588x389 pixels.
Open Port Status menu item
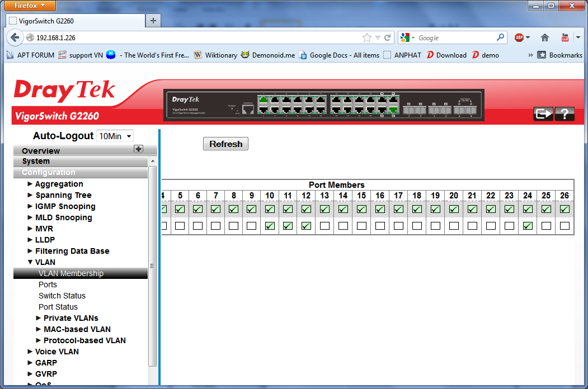click(58, 307)
